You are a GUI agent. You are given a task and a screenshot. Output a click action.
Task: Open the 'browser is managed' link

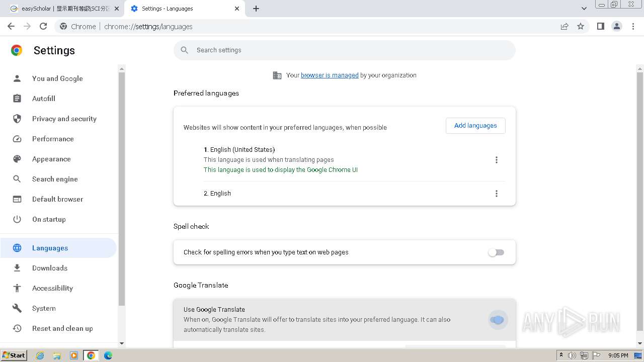click(330, 75)
